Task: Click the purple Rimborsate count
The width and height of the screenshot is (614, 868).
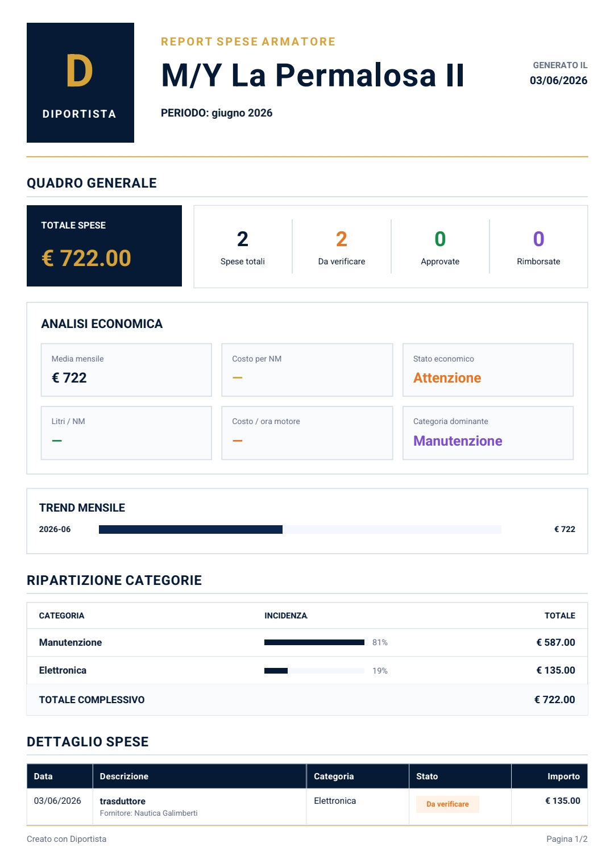Action: 538,239
